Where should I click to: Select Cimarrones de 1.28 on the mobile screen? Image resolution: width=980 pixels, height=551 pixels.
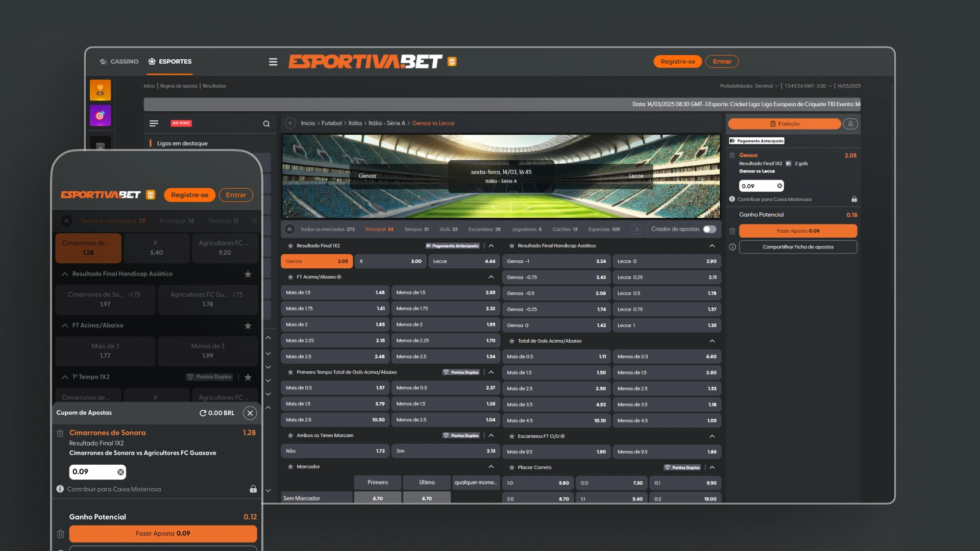click(88, 248)
